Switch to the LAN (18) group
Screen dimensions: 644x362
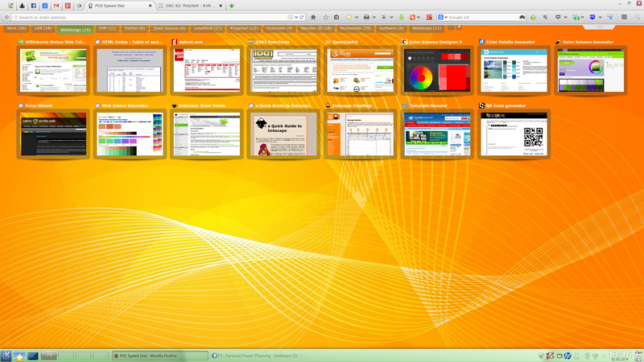tap(43, 28)
